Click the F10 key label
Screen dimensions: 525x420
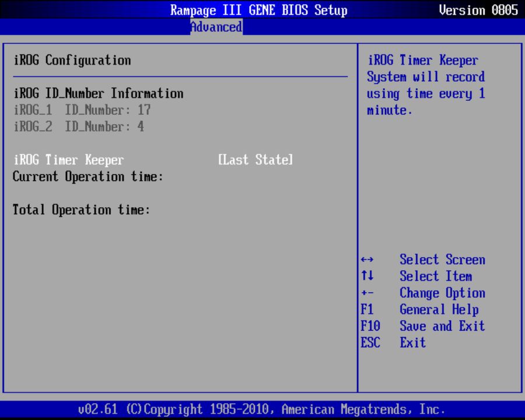coord(370,326)
